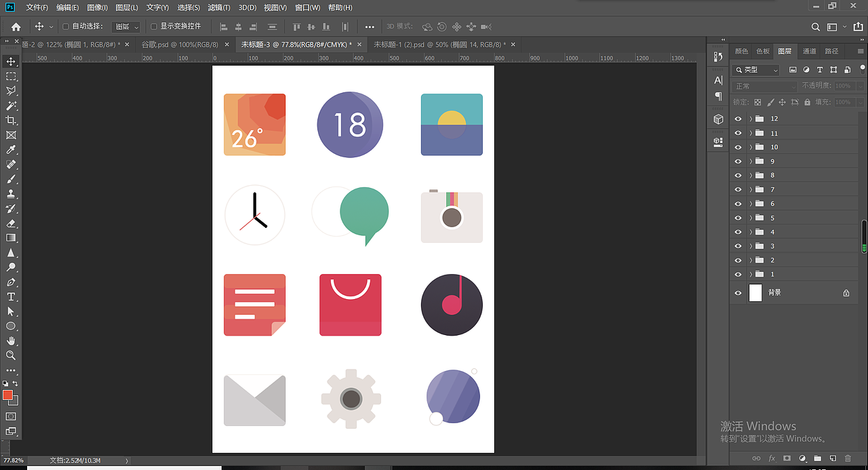Image resolution: width=868 pixels, height=470 pixels.
Task: Open the 文件(F) menu
Action: pyautogui.click(x=37, y=7)
